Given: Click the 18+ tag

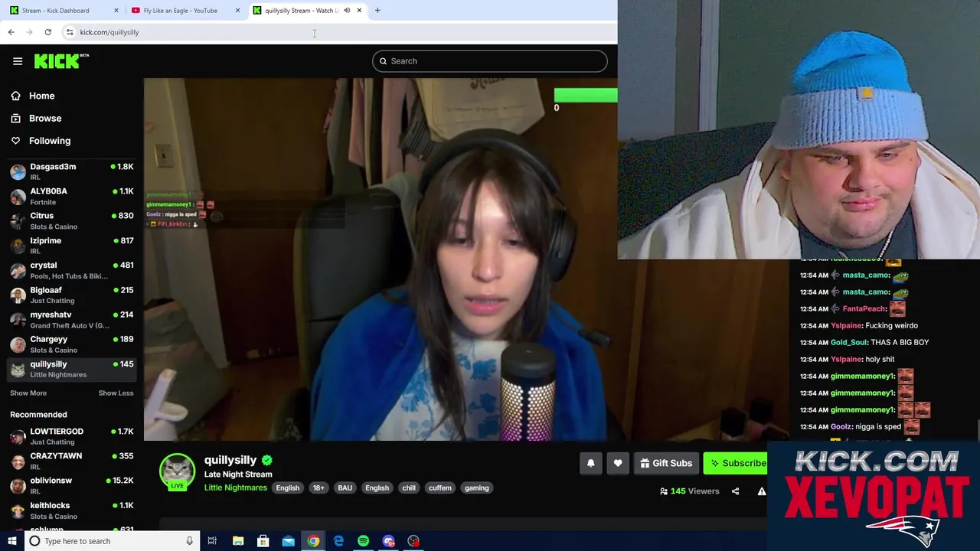Looking at the screenshot, I should pos(318,487).
